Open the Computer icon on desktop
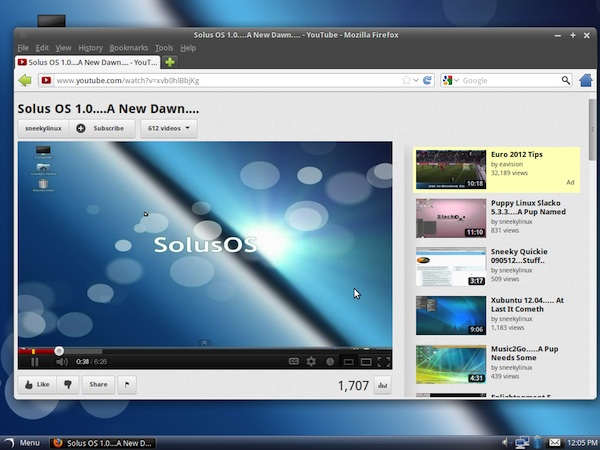 pos(51,20)
